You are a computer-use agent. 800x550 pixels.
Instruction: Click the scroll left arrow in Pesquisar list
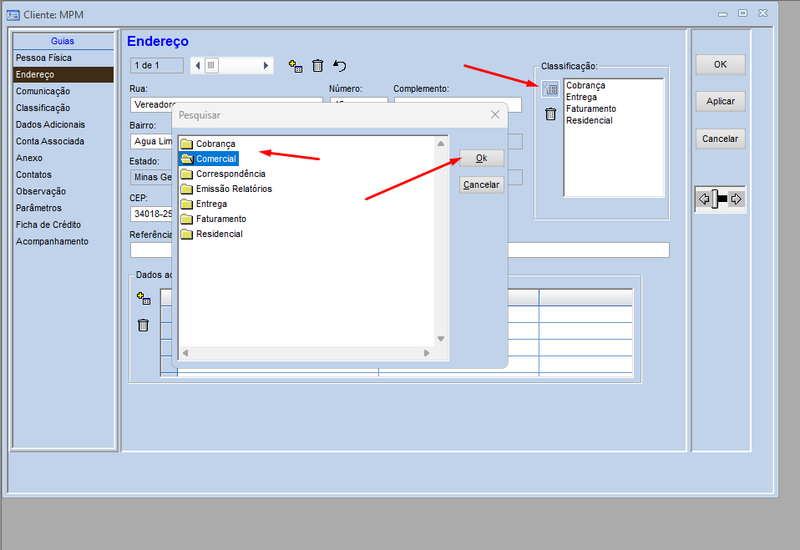(185, 353)
